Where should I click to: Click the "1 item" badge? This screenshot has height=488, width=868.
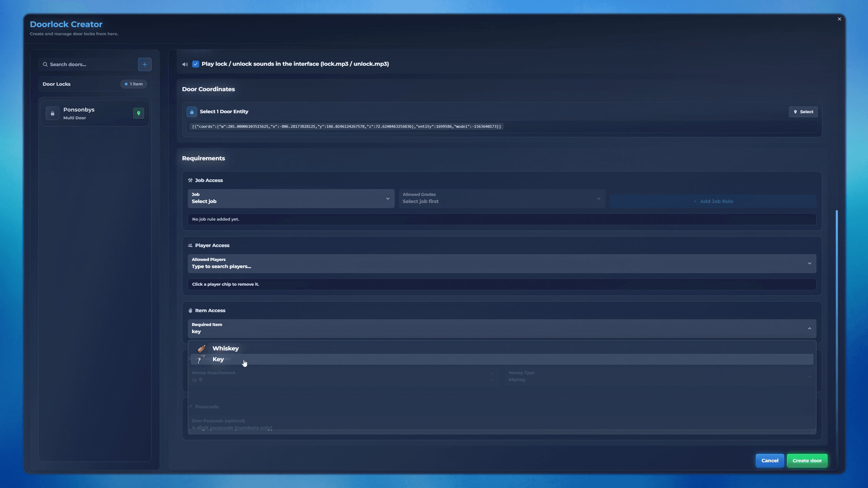[134, 84]
